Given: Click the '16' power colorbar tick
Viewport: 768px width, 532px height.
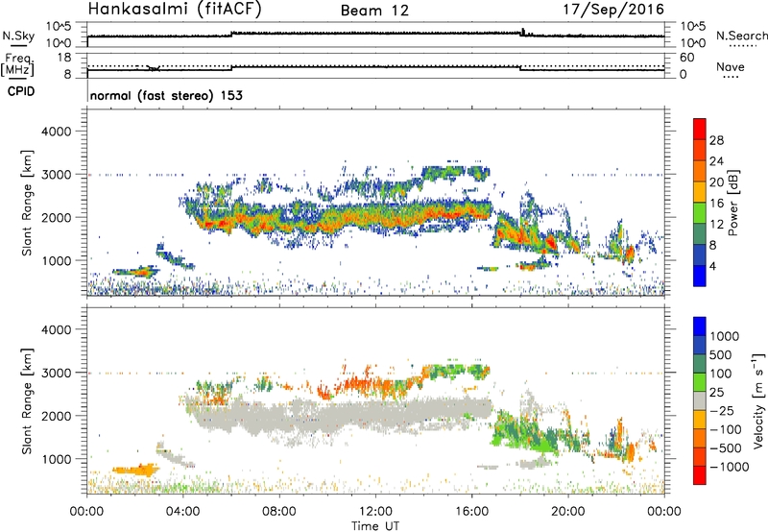Looking at the screenshot, I should (x=716, y=204).
